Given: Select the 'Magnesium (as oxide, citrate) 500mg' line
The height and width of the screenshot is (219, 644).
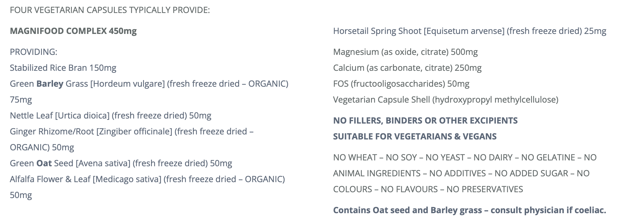Looking at the screenshot, I should [405, 52].
